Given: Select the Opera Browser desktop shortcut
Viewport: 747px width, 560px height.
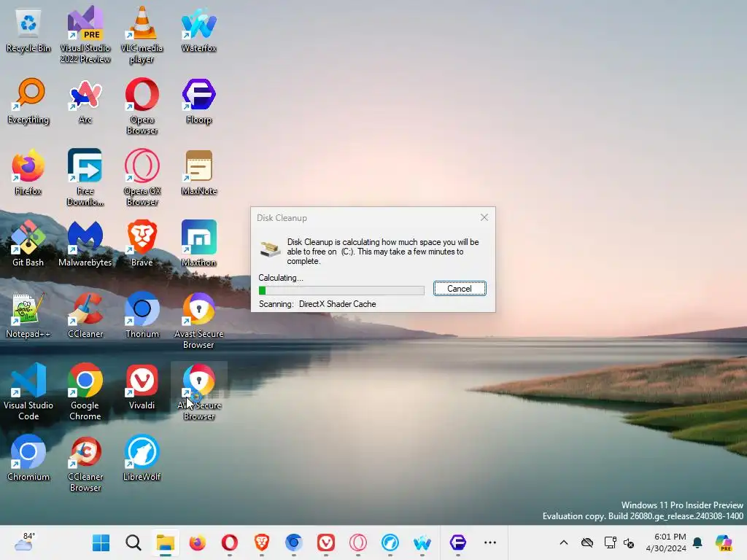Looking at the screenshot, I should tap(142, 106).
